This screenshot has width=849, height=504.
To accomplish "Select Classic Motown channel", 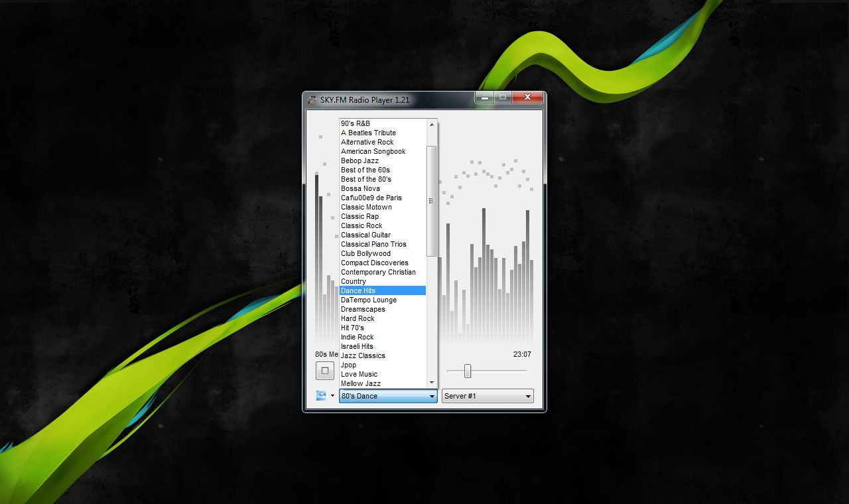I will pyautogui.click(x=382, y=207).
